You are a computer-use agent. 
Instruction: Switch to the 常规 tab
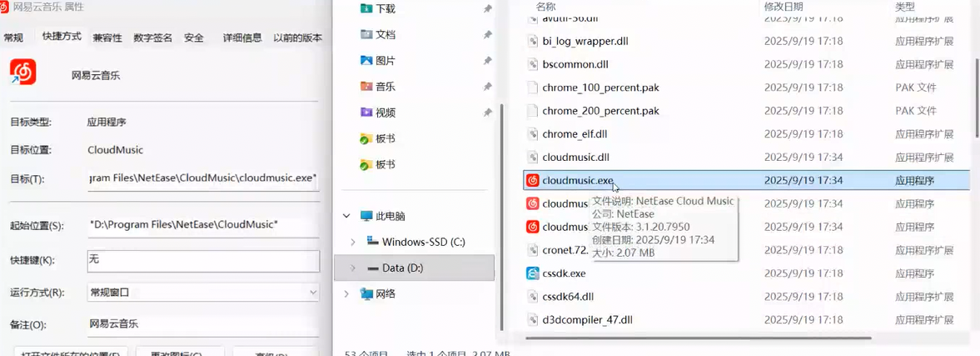[14, 38]
